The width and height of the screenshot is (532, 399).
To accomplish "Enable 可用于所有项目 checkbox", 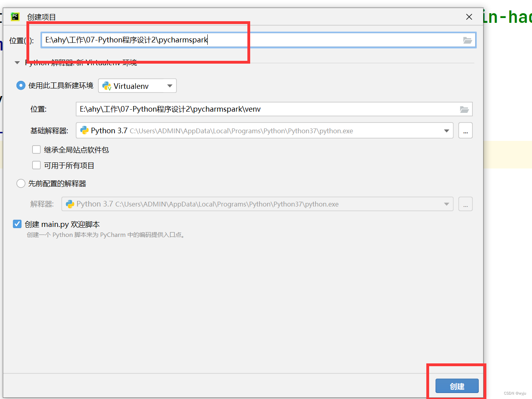I will coord(36,165).
